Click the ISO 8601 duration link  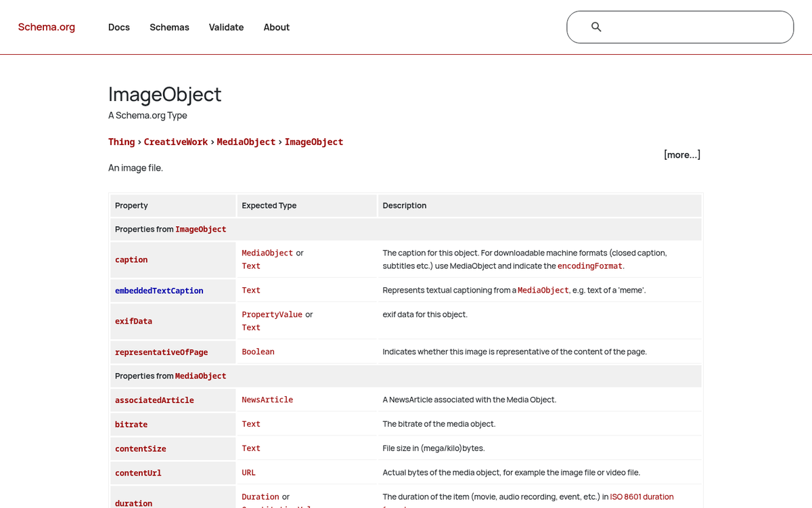pos(641,496)
